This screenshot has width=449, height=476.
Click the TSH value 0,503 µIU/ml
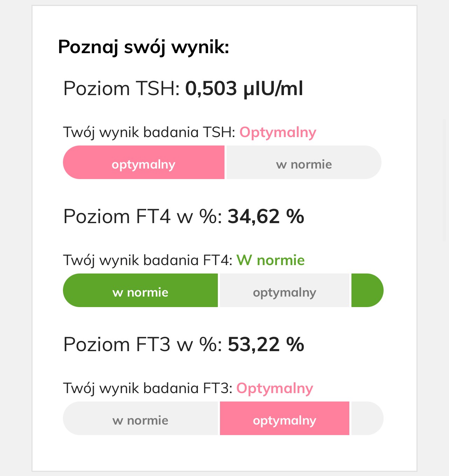pyautogui.click(x=244, y=89)
